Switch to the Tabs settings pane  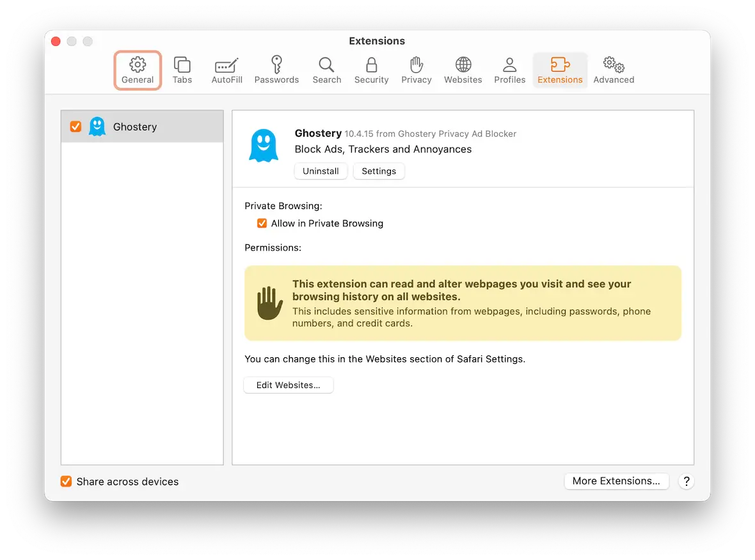coord(182,70)
